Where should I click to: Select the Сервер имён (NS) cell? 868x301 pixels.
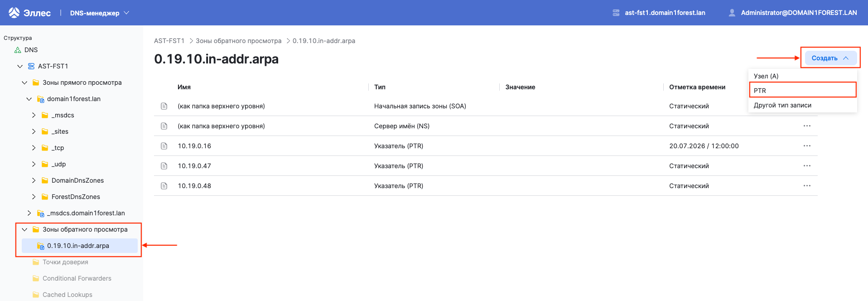(x=402, y=126)
